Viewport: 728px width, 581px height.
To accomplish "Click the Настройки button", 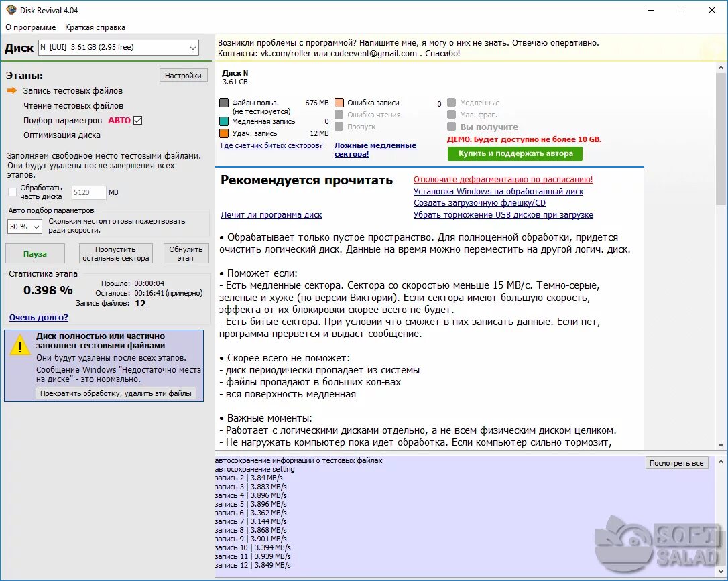I will coord(183,76).
